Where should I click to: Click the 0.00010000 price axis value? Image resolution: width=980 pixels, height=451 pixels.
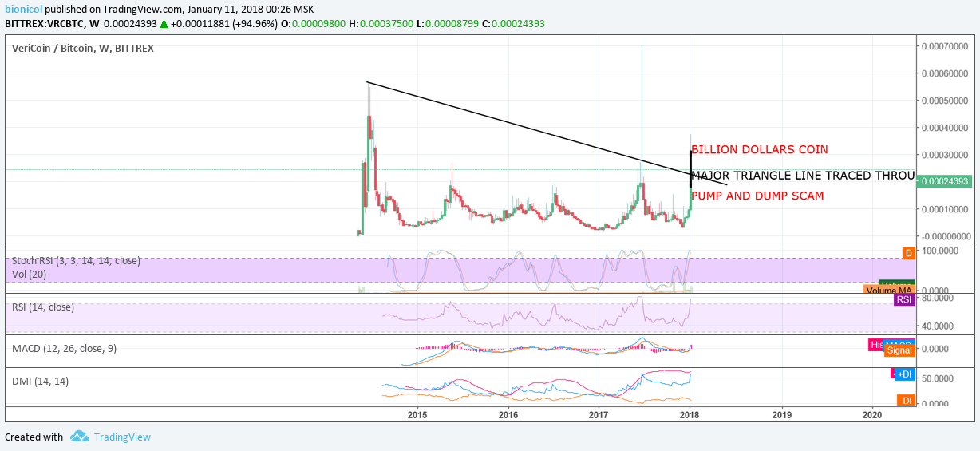pos(946,209)
